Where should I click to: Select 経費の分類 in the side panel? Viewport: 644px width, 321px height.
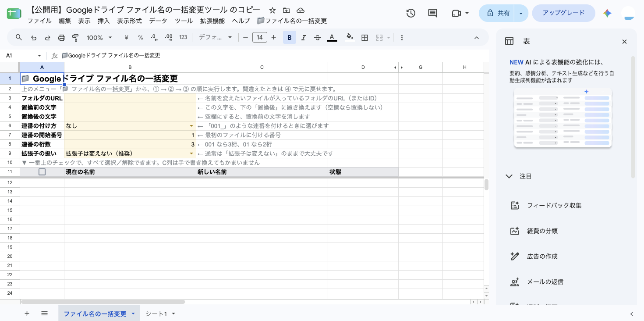point(542,231)
